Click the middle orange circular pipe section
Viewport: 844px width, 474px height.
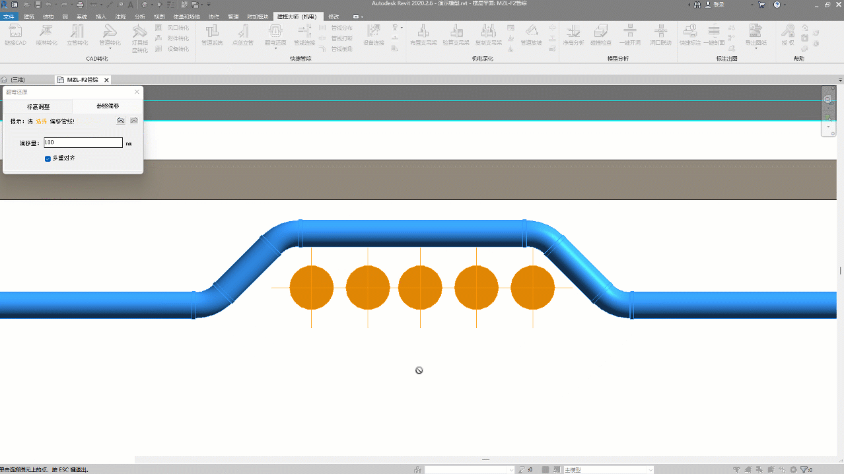[420, 287]
